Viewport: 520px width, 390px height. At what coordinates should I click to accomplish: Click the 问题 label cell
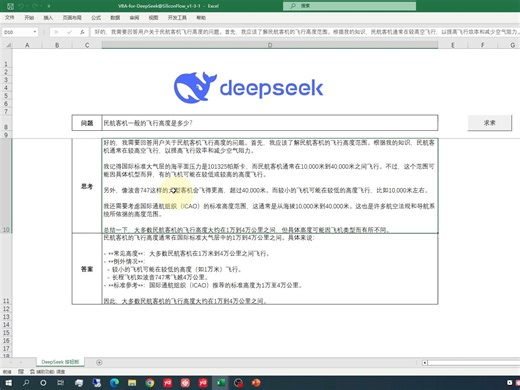coord(87,123)
